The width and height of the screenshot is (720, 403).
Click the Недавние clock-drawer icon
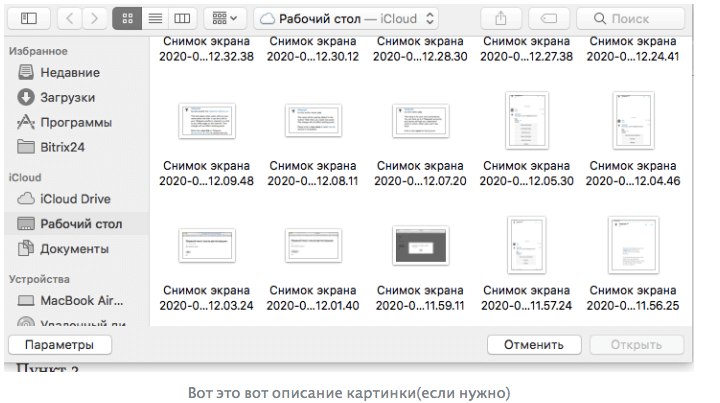point(26,72)
